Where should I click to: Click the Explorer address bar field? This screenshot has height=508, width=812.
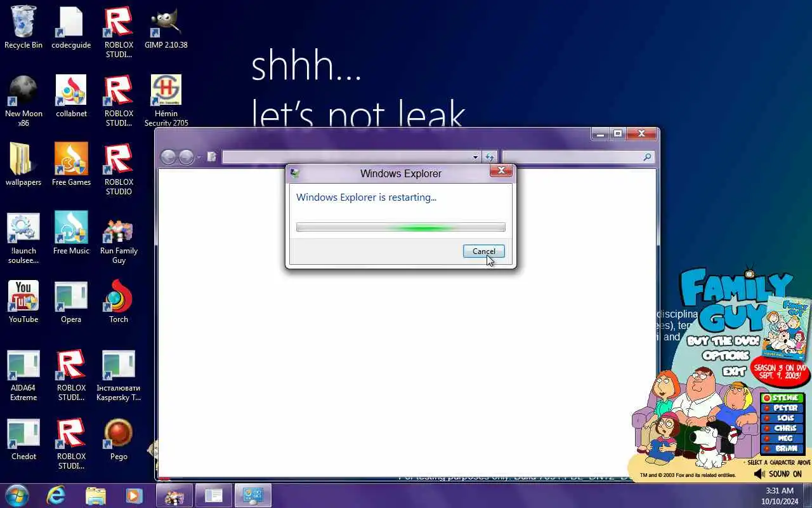351,157
